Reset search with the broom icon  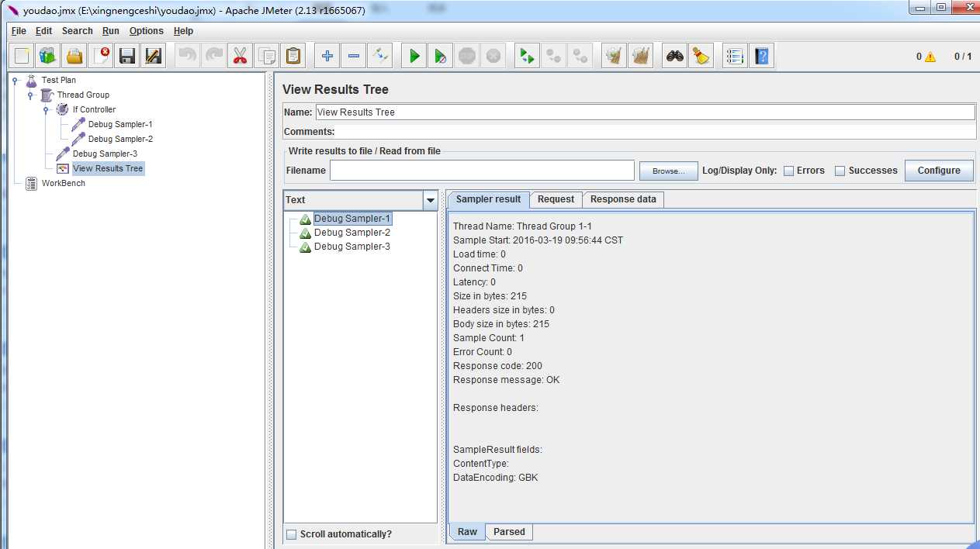(x=701, y=56)
